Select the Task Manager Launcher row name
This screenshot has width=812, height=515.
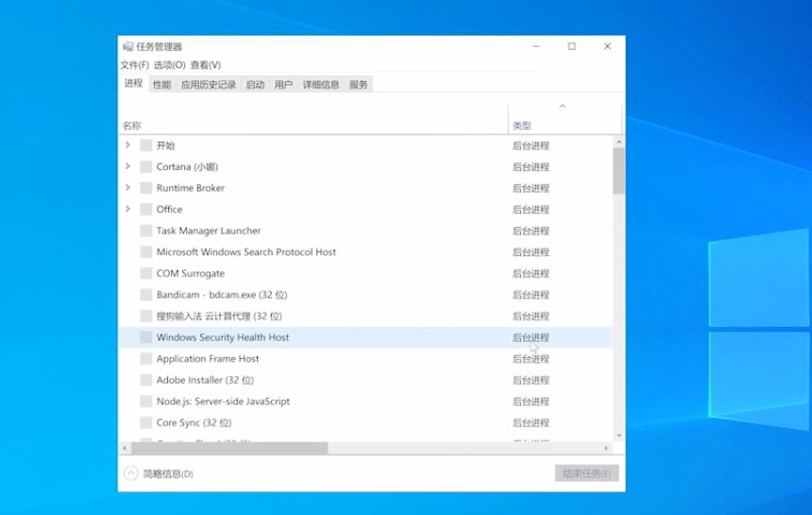pos(208,231)
